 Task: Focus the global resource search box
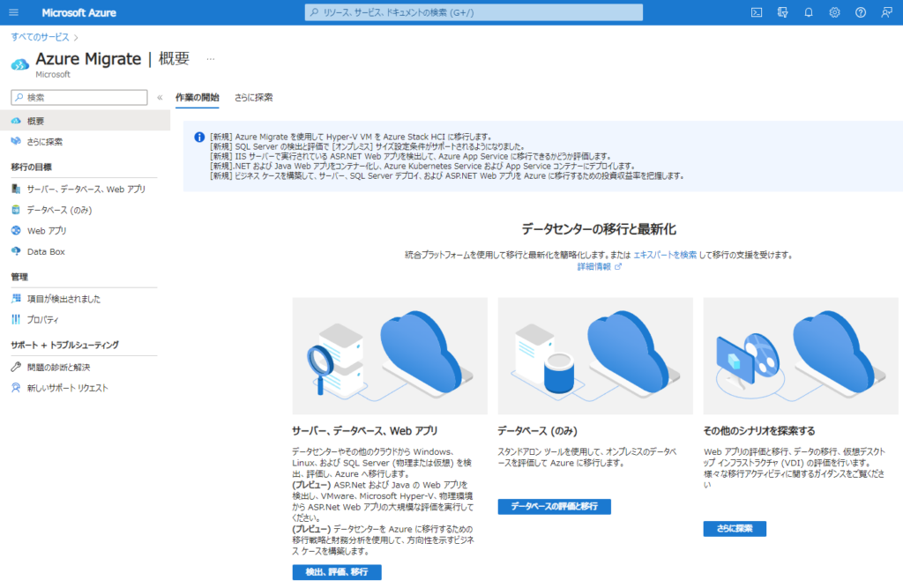474,12
